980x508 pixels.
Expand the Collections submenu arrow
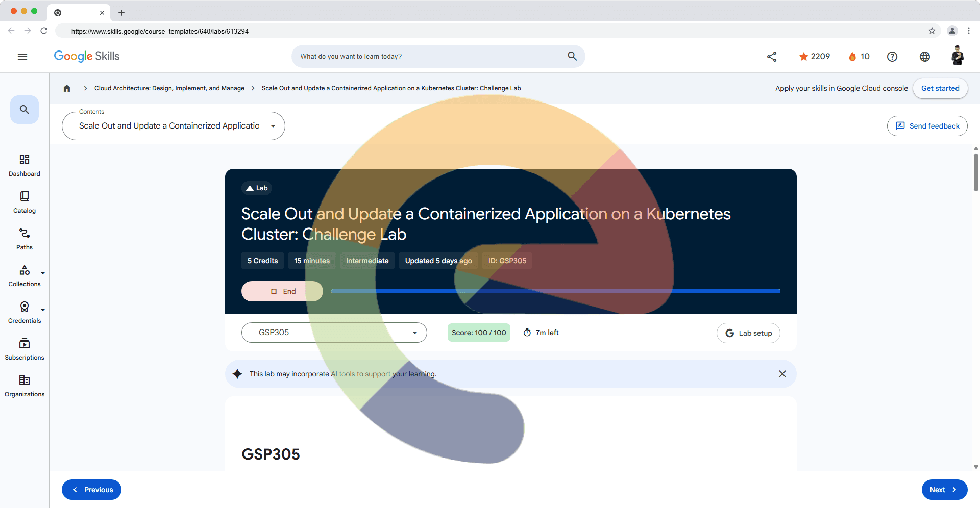[x=43, y=273]
